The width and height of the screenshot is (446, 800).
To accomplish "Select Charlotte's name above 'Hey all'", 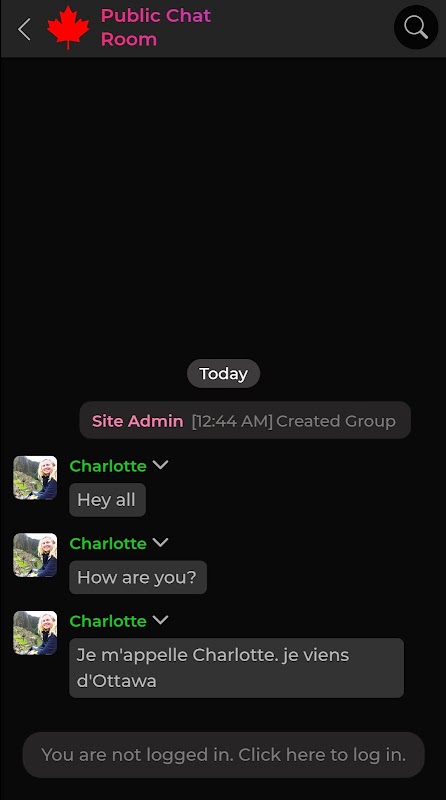I will click(x=108, y=466).
